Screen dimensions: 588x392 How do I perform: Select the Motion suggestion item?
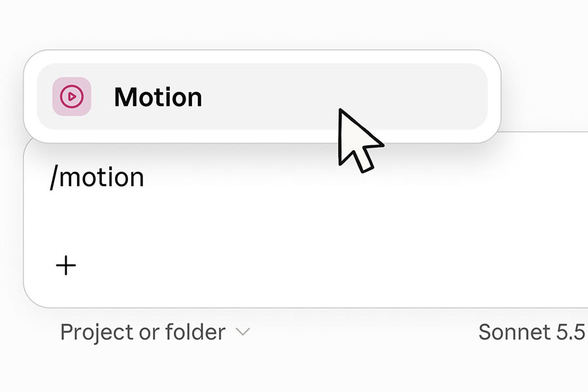coord(262,97)
